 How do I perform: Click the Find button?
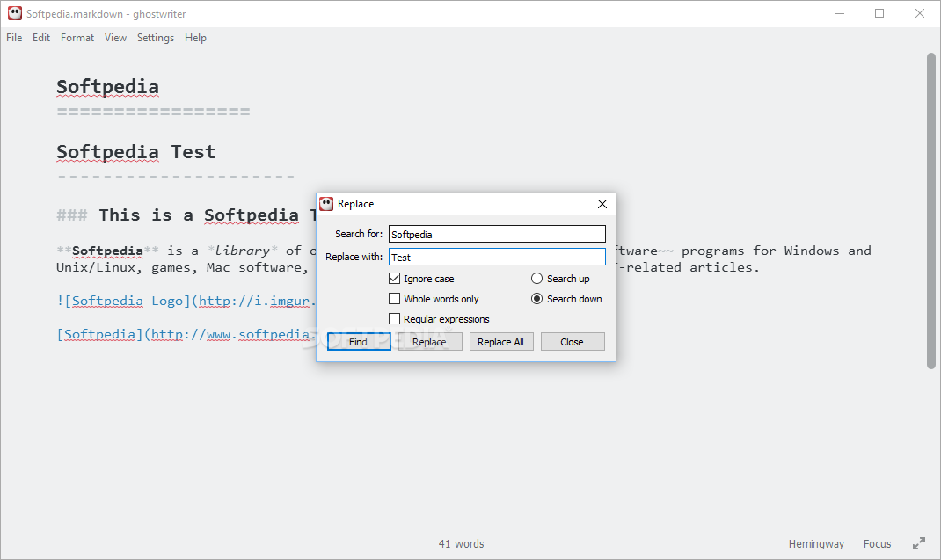pos(359,341)
